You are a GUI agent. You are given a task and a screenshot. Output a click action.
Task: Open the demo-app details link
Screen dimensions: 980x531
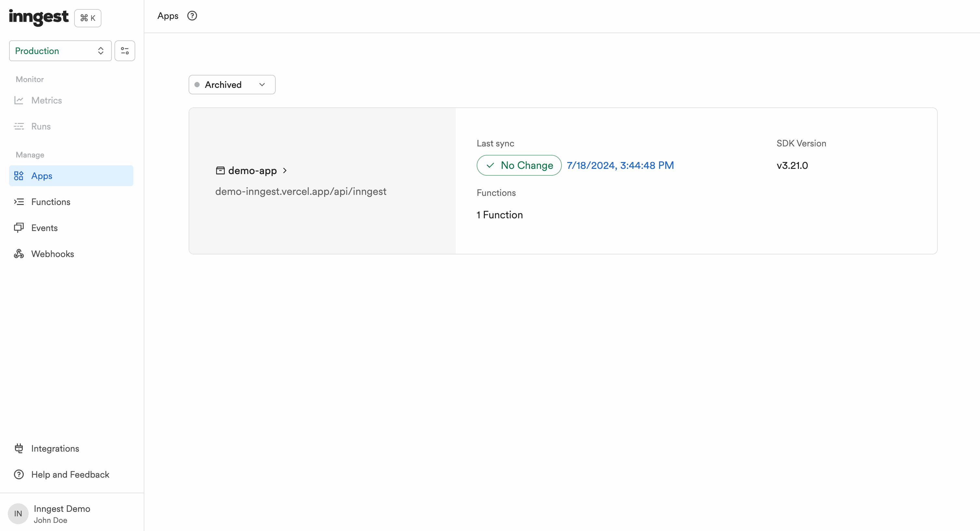pos(252,170)
